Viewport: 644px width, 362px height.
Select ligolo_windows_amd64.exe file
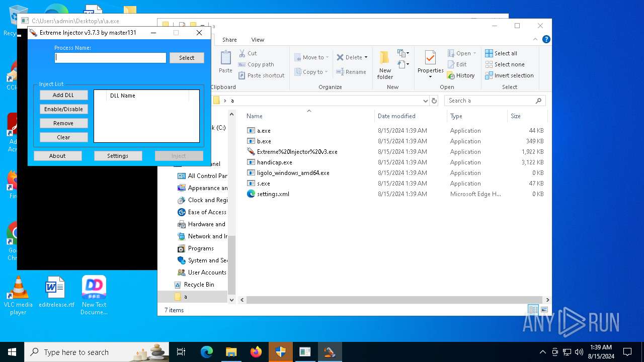coord(293,173)
